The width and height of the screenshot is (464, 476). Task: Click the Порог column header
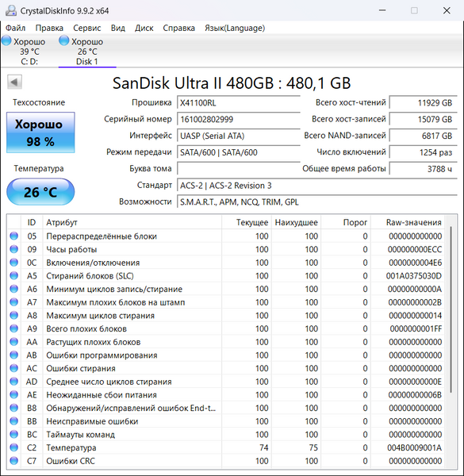[x=346, y=222]
